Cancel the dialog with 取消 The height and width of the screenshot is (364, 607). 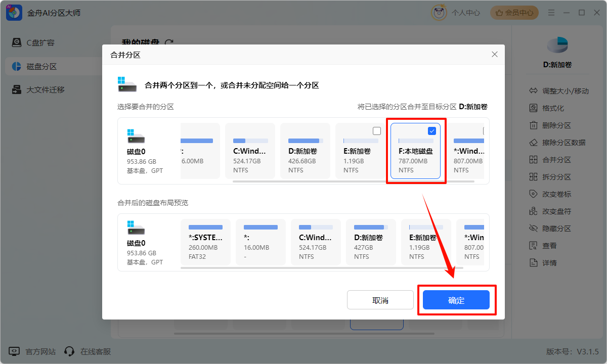click(380, 299)
